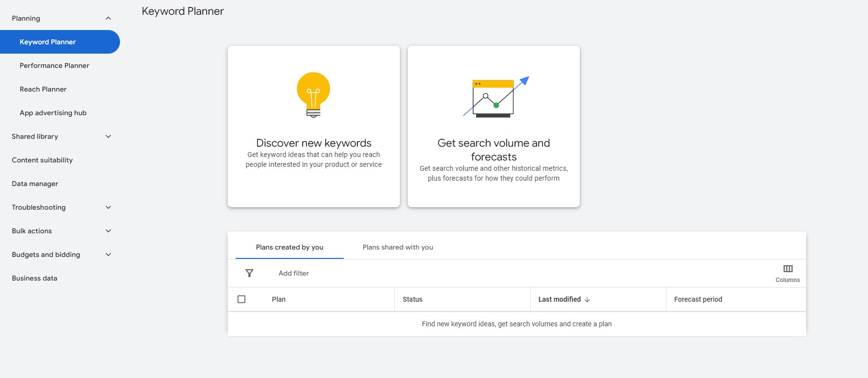Viewport: 868px width, 378px height.
Task: Expand the Bulk actions section
Action: (108, 231)
